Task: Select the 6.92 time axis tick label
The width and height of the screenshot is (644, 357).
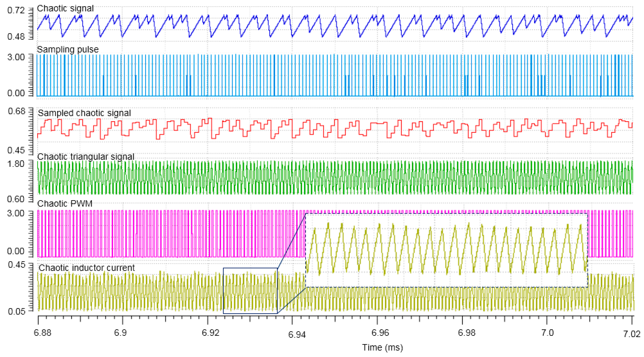Action: tap(211, 333)
